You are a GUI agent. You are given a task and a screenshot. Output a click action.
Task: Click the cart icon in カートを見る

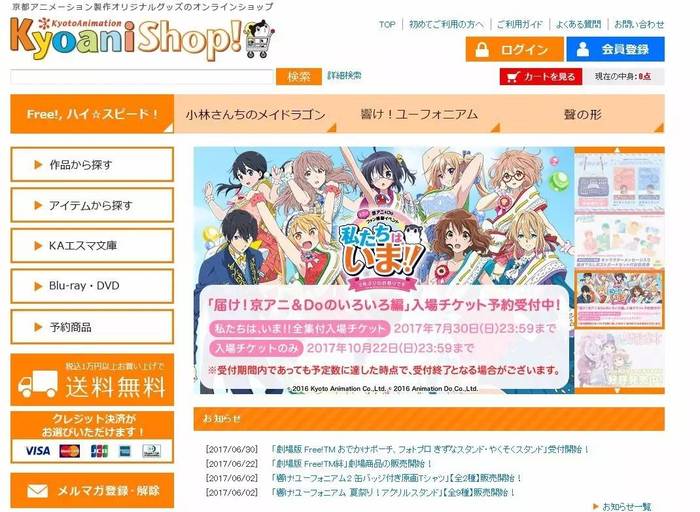512,77
